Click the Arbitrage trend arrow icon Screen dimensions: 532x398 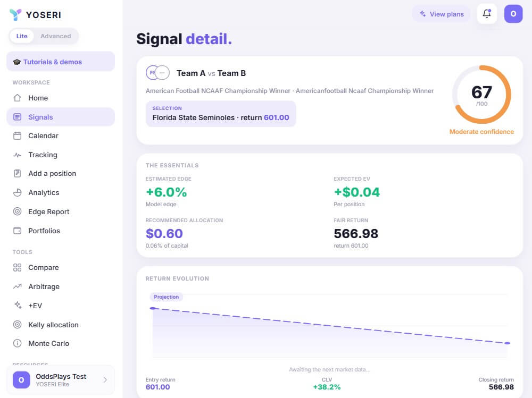point(18,286)
